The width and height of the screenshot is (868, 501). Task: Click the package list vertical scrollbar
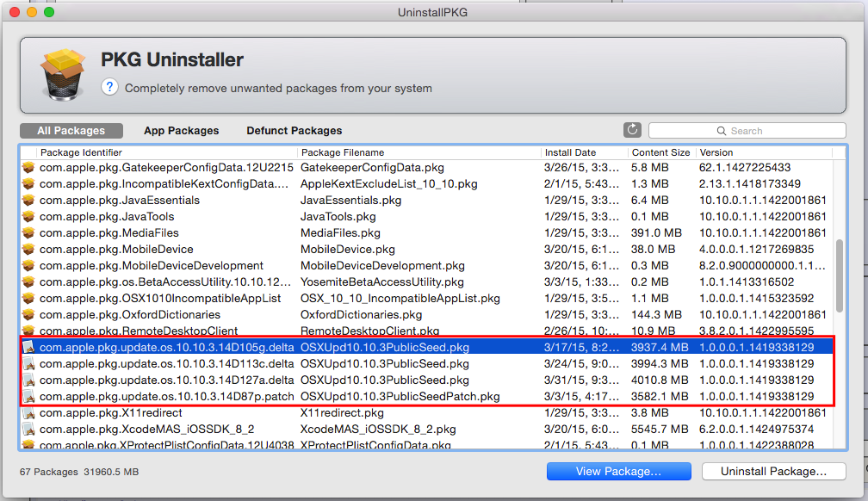point(840,276)
